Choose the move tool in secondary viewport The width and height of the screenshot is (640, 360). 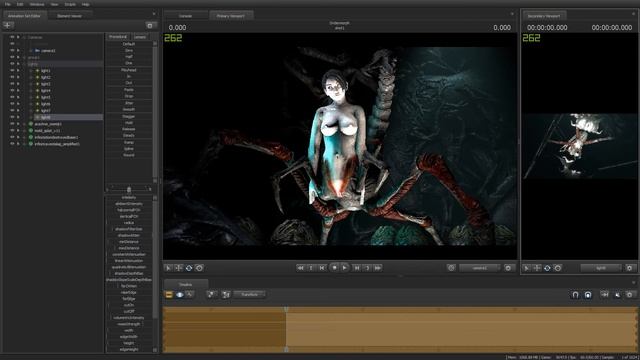(x=537, y=268)
